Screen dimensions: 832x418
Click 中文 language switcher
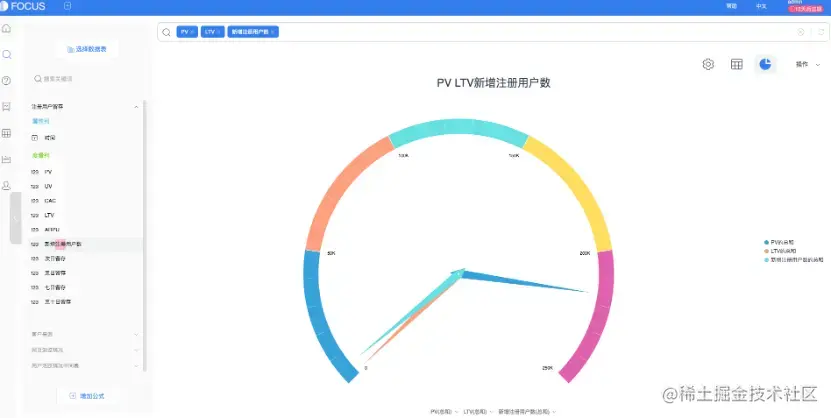(x=761, y=6)
